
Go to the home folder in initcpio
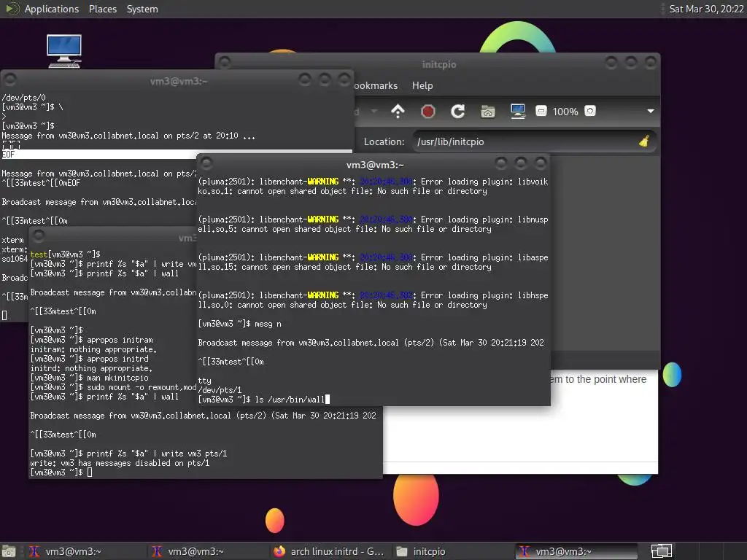tap(487, 112)
